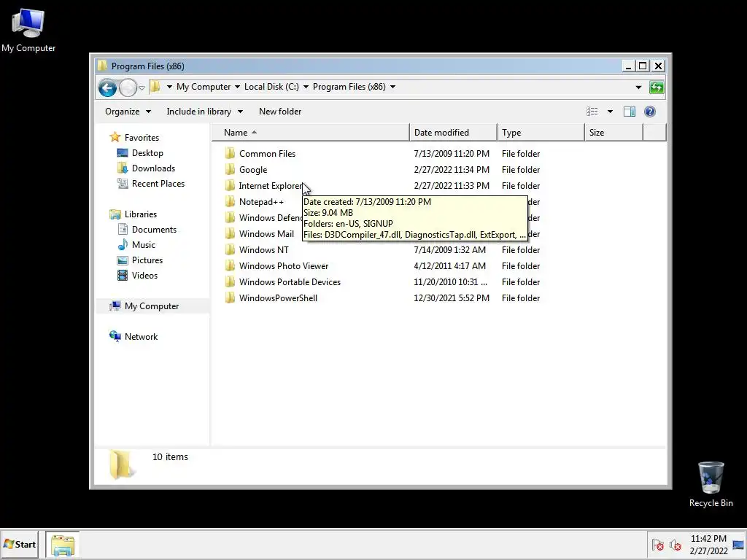Open Help with the question mark icon
747x560 pixels.
[x=650, y=112]
